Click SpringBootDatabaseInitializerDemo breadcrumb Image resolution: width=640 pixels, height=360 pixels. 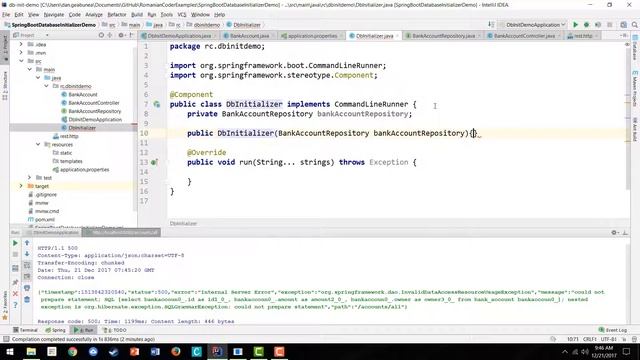click(50, 25)
